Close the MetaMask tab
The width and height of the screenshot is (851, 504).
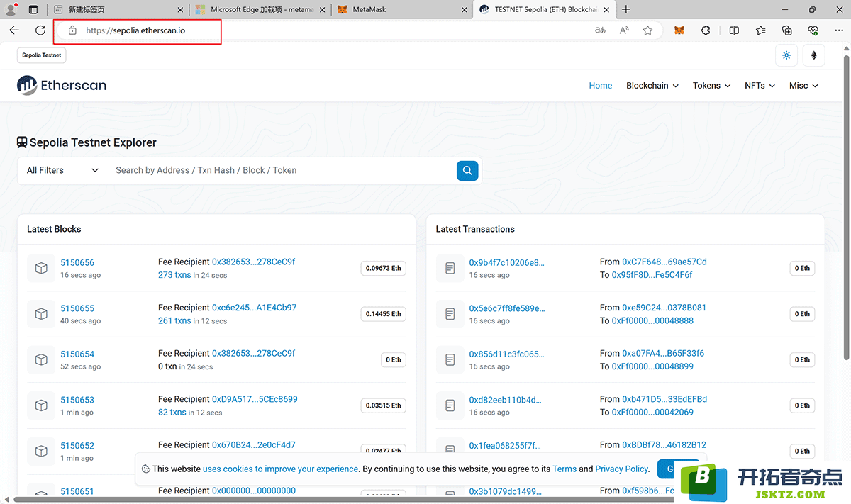click(x=464, y=10)
